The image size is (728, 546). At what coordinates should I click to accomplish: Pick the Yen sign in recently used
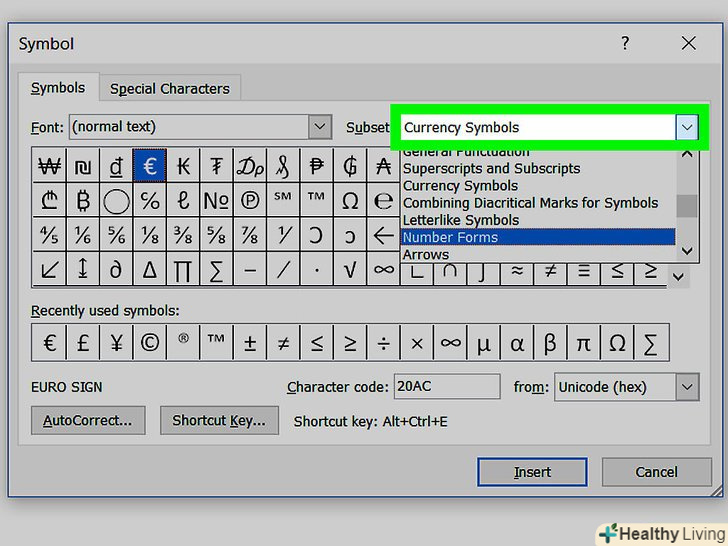[x=116, y=343]
